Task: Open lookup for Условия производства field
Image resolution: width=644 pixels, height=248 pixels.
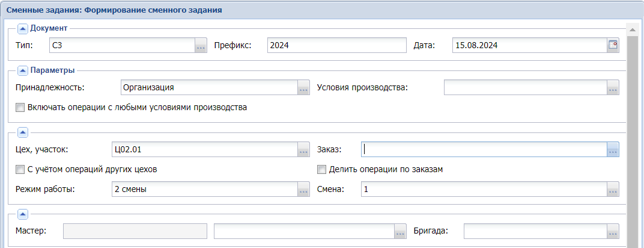Action: [x=613, y=88]
